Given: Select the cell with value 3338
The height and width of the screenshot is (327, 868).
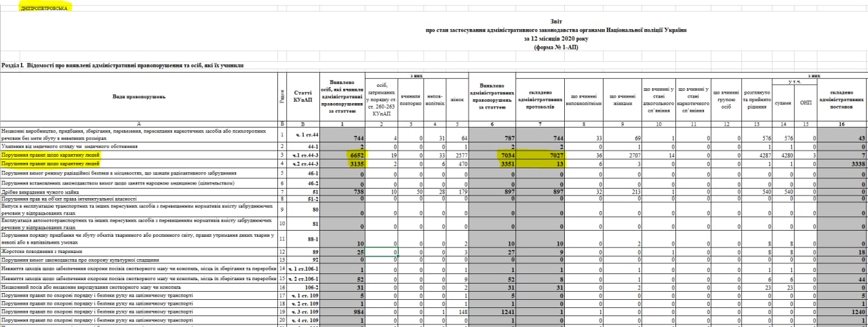Looking at the screenshot, I should pyautogui.click(x=842, y=163).
